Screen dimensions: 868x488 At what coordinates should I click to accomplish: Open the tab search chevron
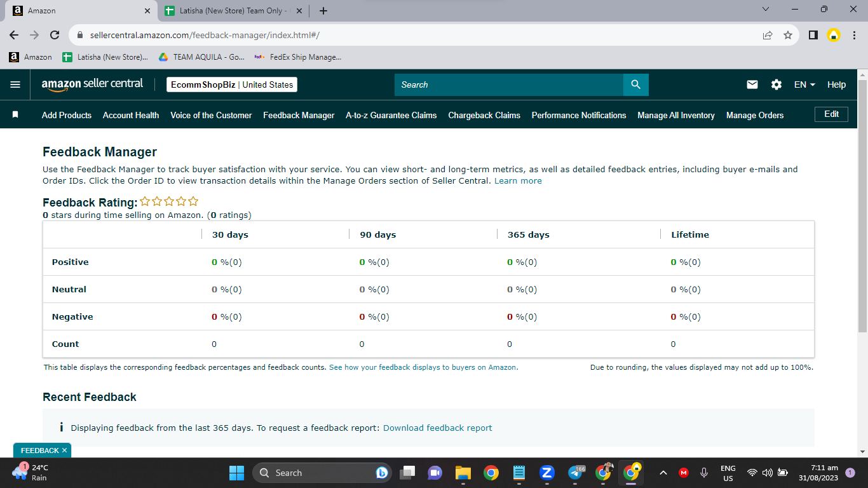[766, 9]
